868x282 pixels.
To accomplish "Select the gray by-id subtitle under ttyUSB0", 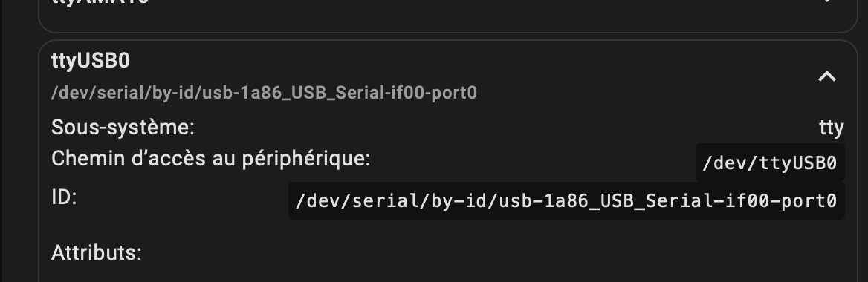I will click(264, 92).
